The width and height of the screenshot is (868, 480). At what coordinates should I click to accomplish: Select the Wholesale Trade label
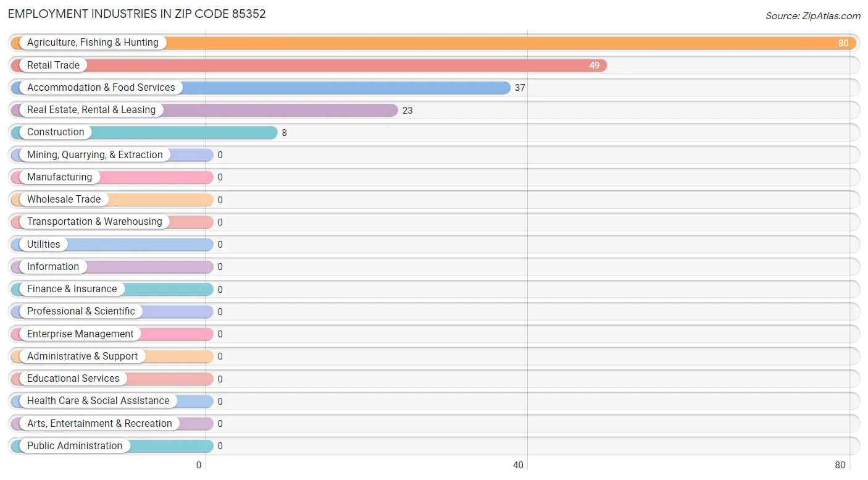tap(64, 200)
